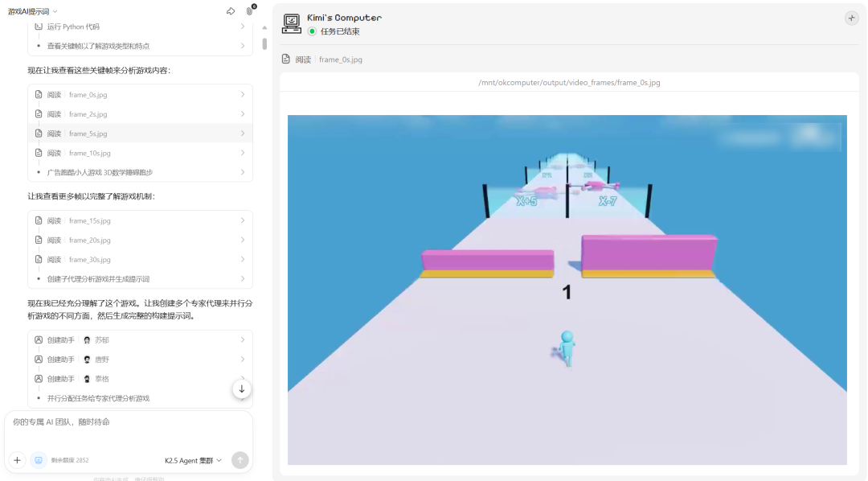This screenshot has height=481, width=868.
Task: Click the blue quota icon beside 剩余额度
Action: (x=39, y=460)
